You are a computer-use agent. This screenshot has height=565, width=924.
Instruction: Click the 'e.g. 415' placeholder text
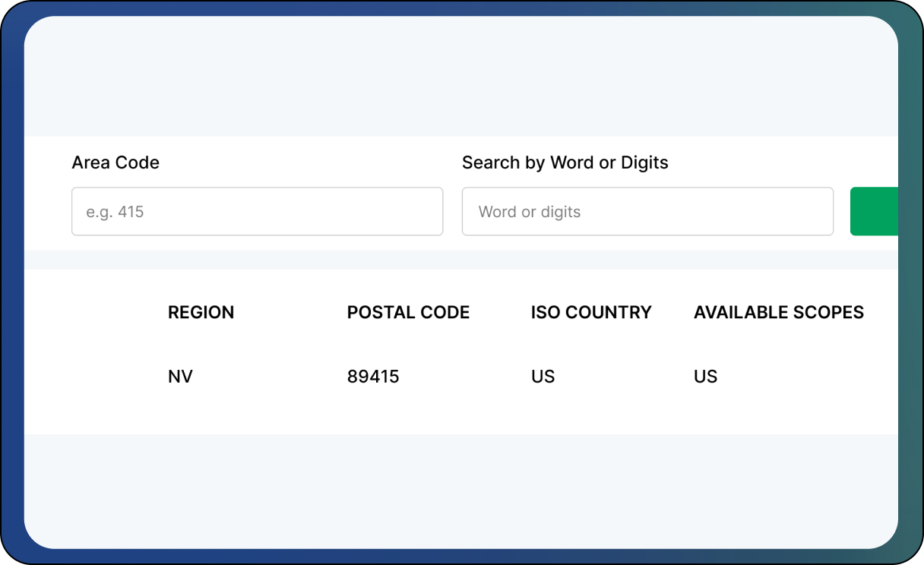point(115,212)
